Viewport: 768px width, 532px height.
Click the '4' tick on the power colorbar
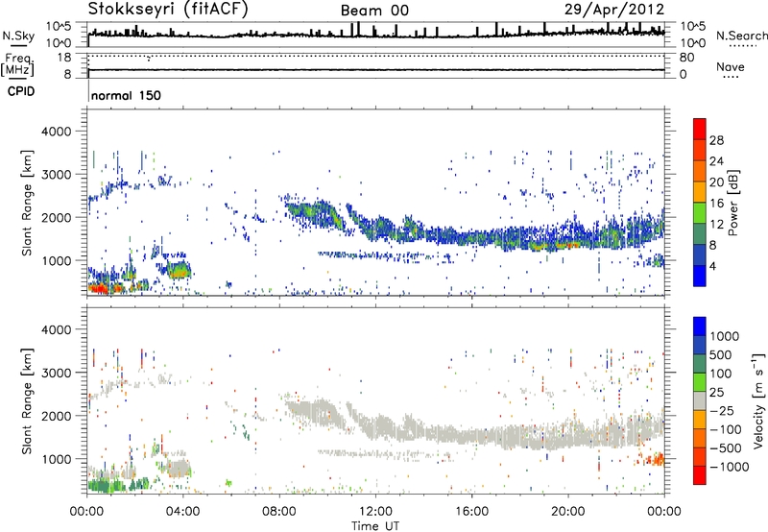(712, 267)
